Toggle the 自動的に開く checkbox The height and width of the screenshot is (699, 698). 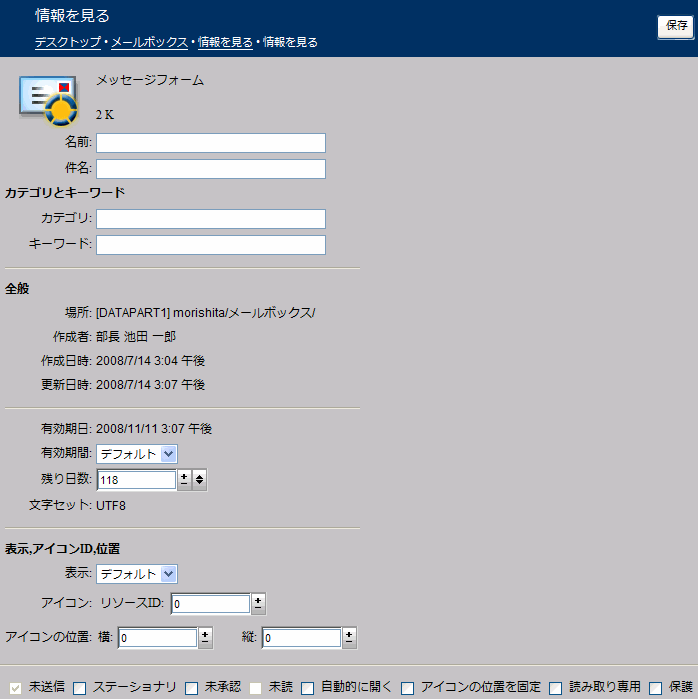[308, 688]
